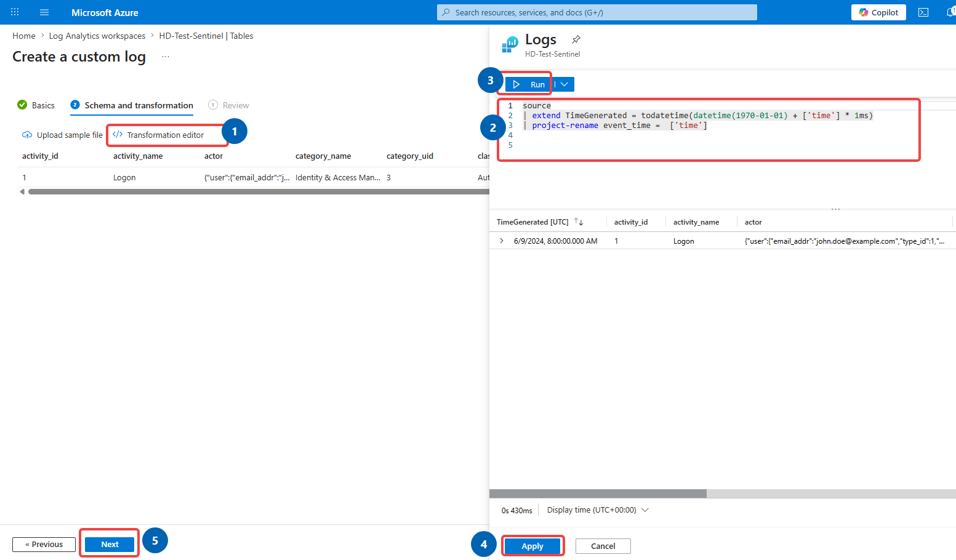956x560 pixels.
Task: Click the results pane splitter ellipsis handle
Action: point(835,209)
